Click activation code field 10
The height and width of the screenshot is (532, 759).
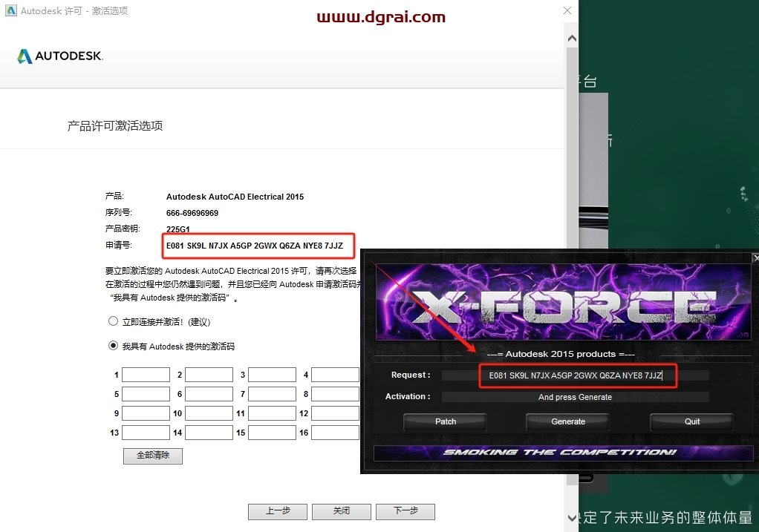click(209, 413)
